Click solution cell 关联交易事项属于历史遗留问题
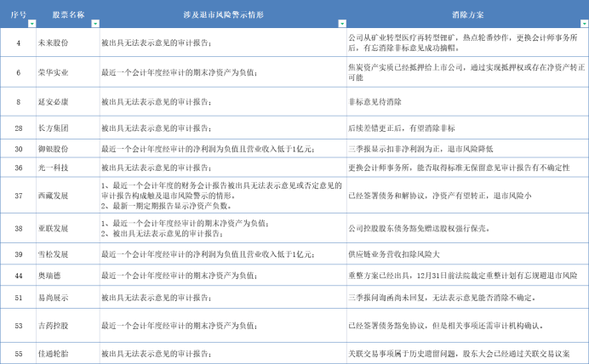Viewport: 589px width, 364px height. pyautogui.click(x=467, y=353)
